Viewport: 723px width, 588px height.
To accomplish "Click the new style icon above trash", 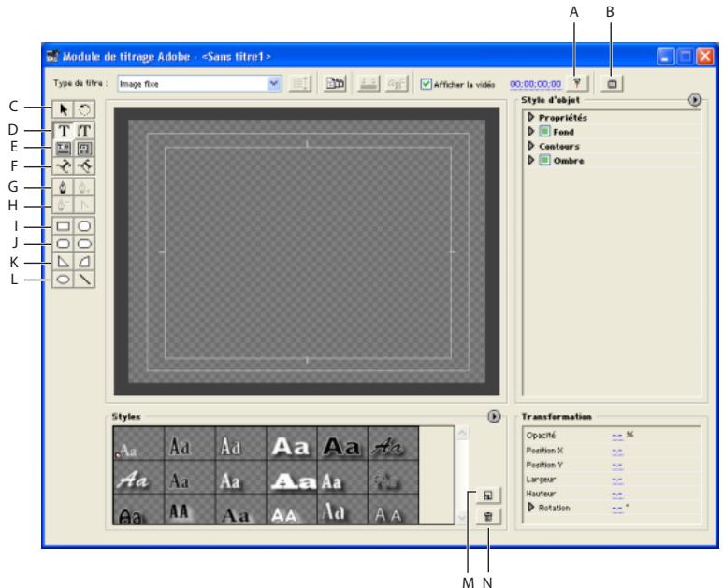I will coord(487,495).
